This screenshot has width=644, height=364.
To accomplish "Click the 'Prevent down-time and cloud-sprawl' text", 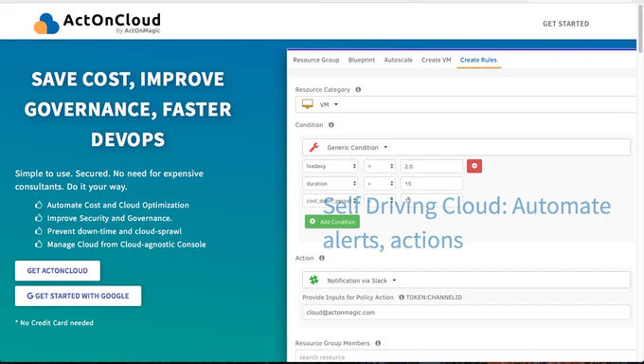I will 115,231.
